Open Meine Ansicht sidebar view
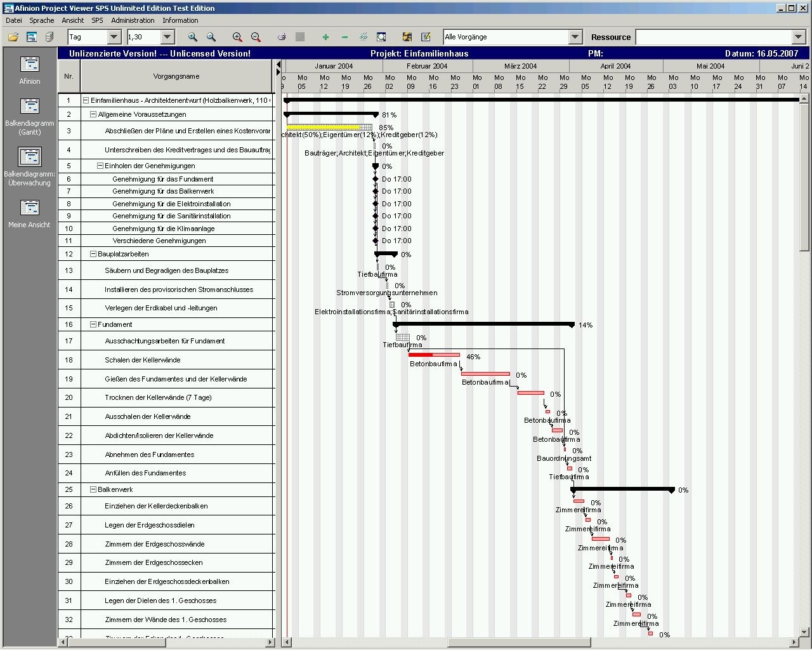Image resolution: width=812 pixels, height=650 pixels. coord(29,213)
